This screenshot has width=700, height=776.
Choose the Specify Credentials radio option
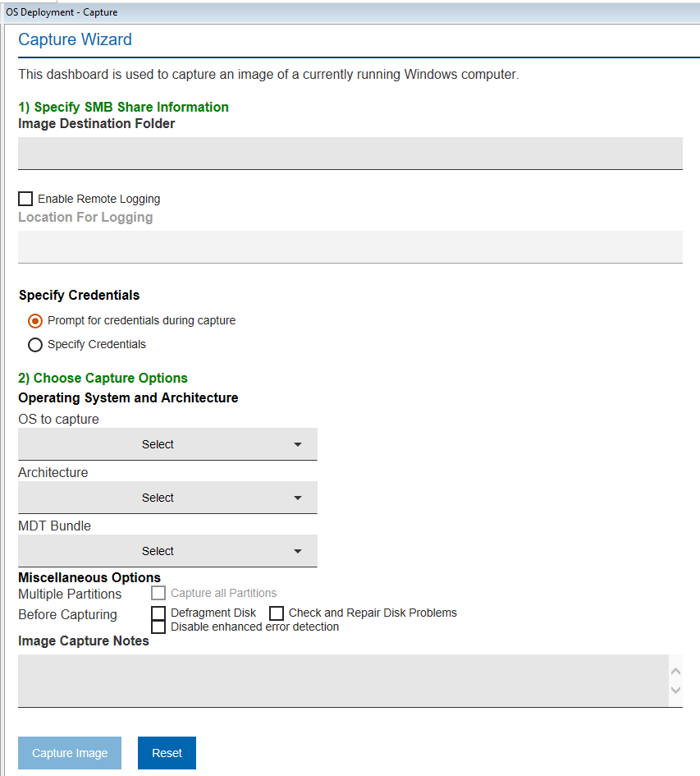pyautogui.click(x=35, y=345)
